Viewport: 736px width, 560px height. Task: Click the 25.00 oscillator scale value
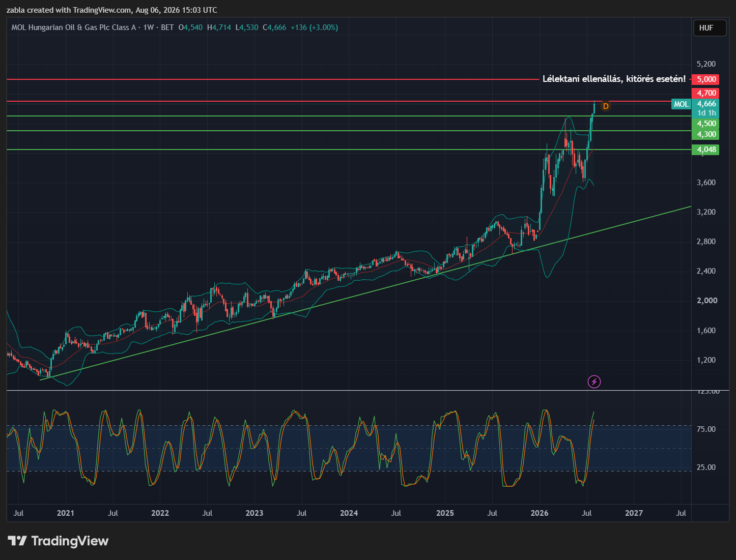[x=706, y=467]
